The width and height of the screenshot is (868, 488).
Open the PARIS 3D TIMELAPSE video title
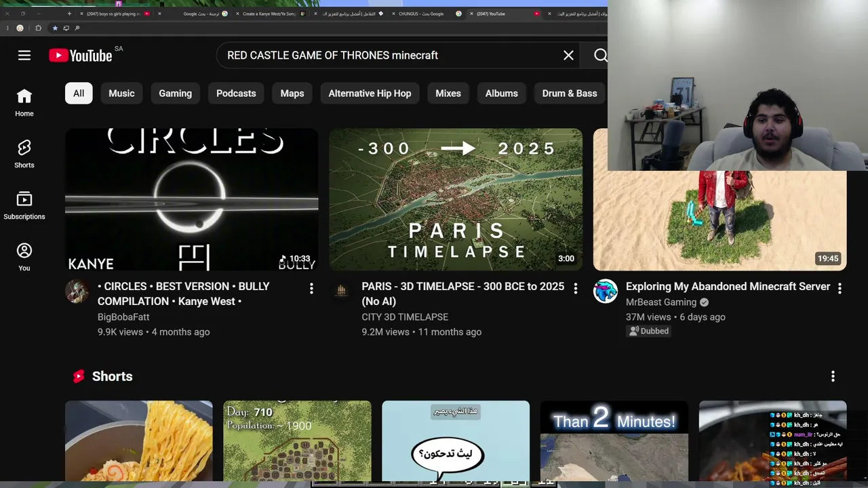click(463, 293)
